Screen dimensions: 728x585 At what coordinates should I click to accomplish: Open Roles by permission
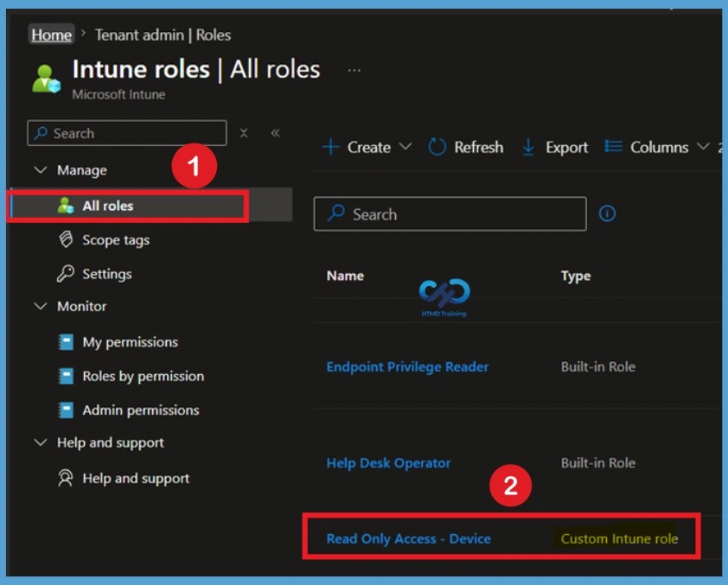pos(143,376)
